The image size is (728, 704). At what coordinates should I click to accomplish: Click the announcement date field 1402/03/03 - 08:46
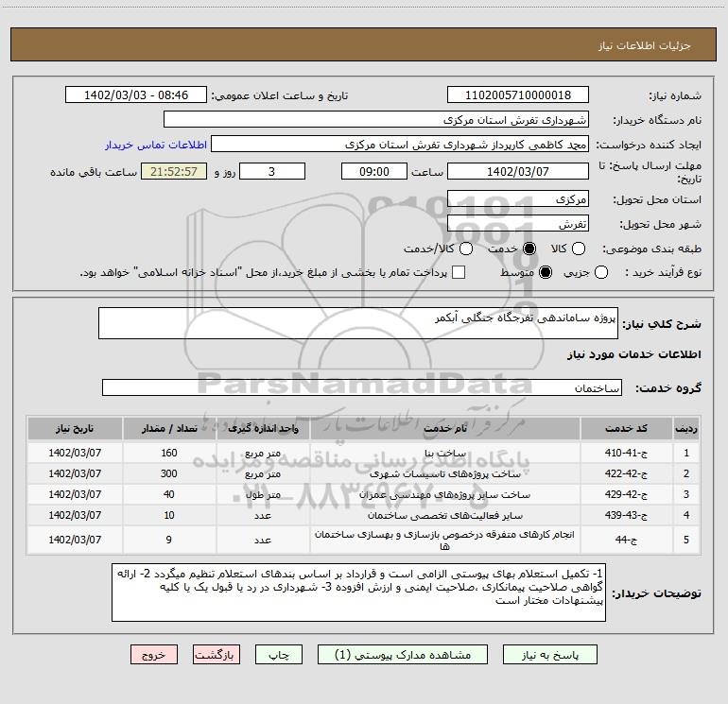pos(136,95)
